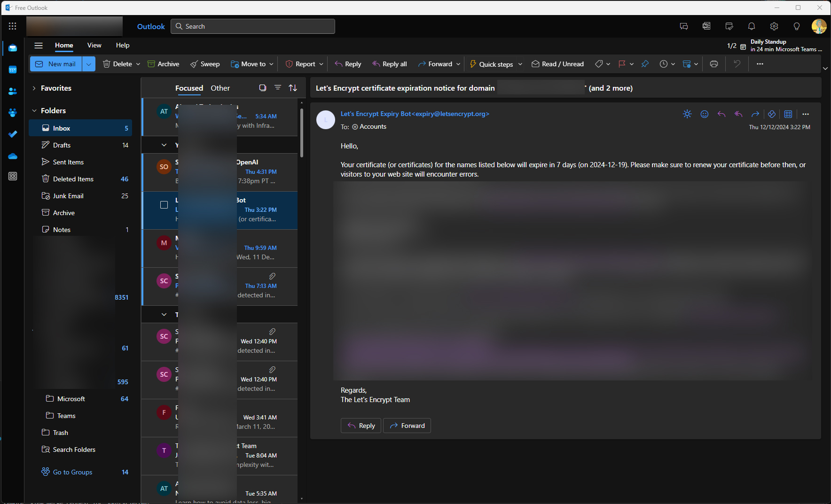Switch message to light background sun icon
The image size is (831, 504).
(x=687, y=114)
